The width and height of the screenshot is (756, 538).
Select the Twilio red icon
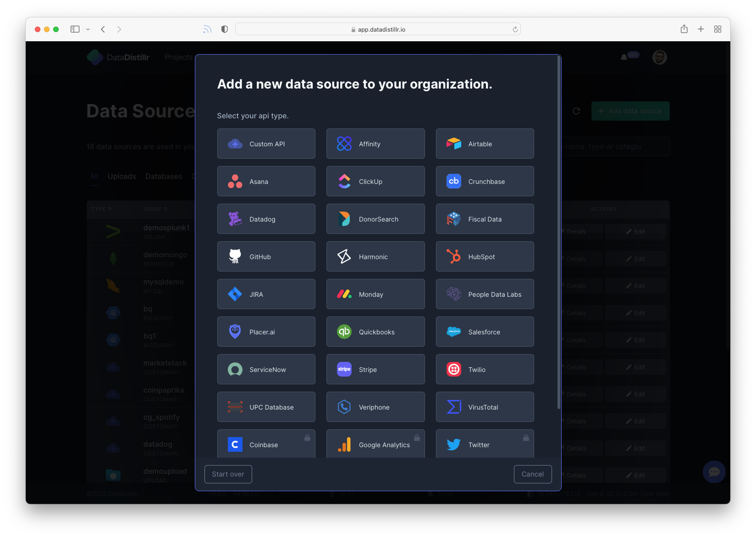coord(454,370)
